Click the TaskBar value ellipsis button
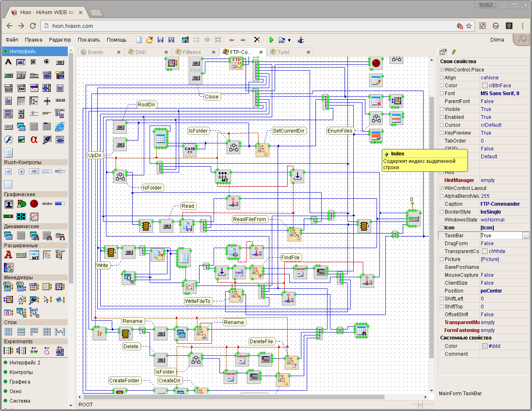Screen dimensions: 532x411 526,236
